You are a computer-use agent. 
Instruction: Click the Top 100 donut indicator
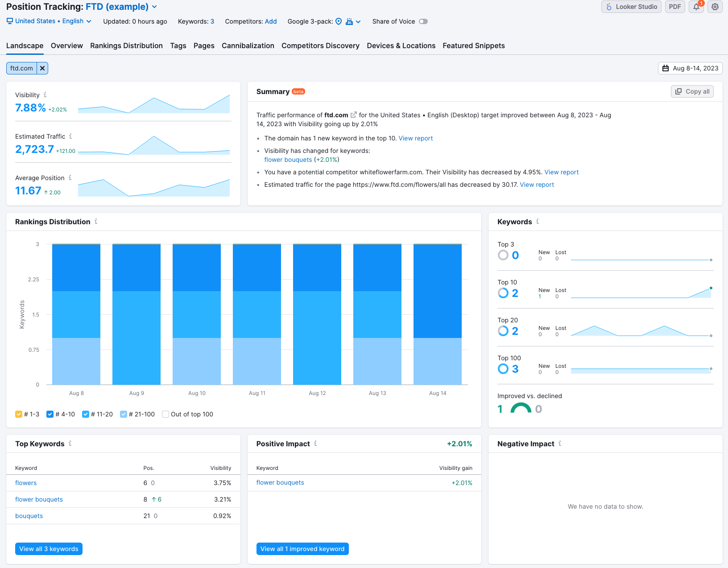(x=503, y=369)
